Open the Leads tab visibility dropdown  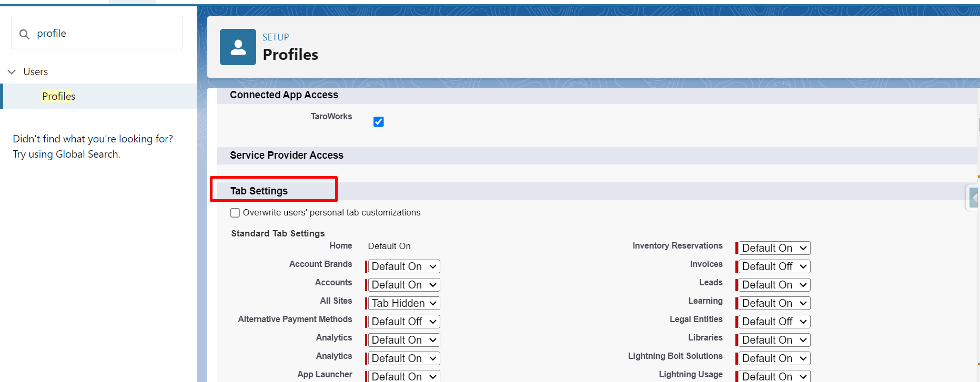[x=774, y=285]
